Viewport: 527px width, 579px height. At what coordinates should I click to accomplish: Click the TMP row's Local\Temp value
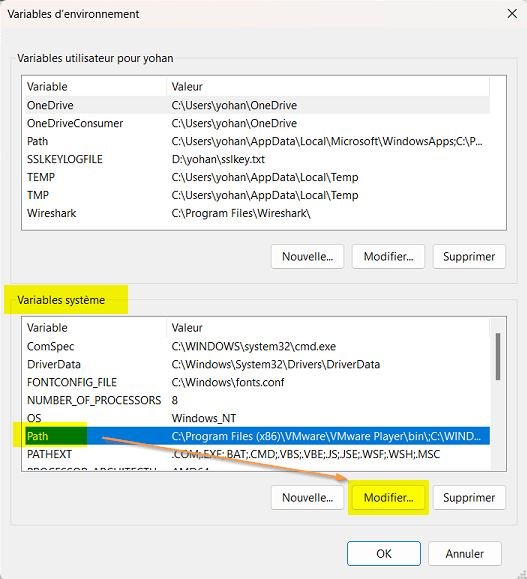click(x=265, y=195)
